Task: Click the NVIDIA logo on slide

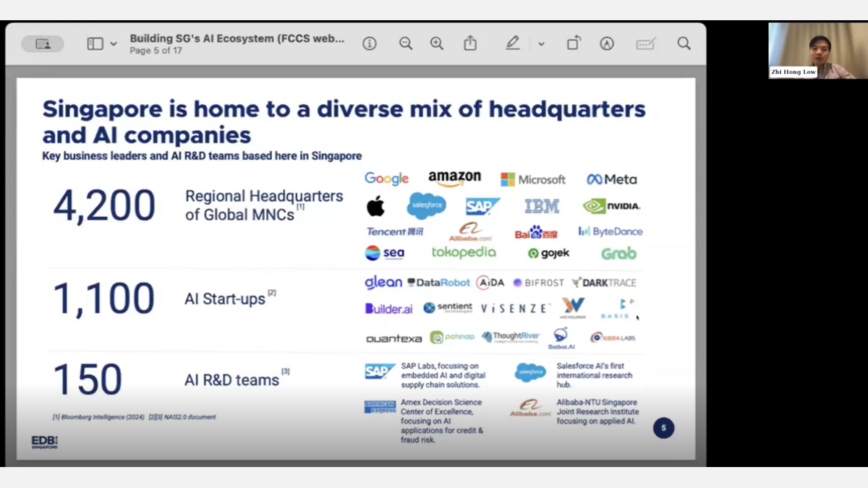Action: [x=611, y=206]
